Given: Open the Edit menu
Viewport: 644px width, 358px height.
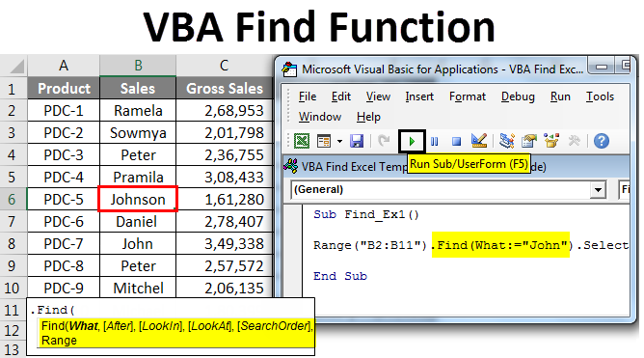Looking at the screenshot, I should coord(341,96).
